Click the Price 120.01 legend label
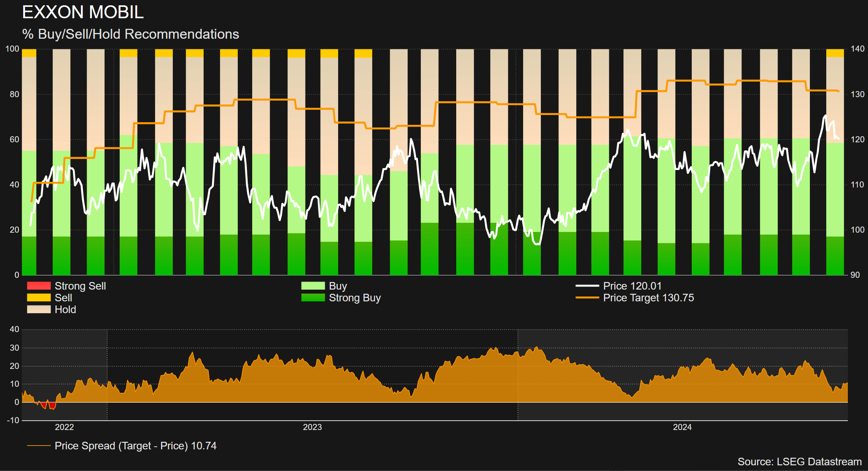The image size is (868, 471). pyautogui.click(x=632, y=286)
